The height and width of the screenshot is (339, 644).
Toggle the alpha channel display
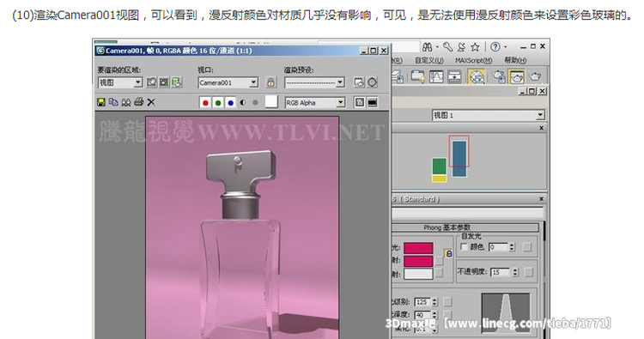(243, 103)
